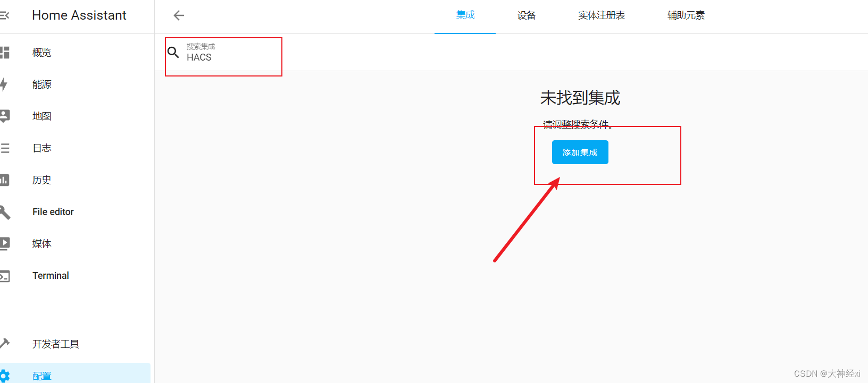
Task: Click the 添加集成 button
Action: [580, 152]
